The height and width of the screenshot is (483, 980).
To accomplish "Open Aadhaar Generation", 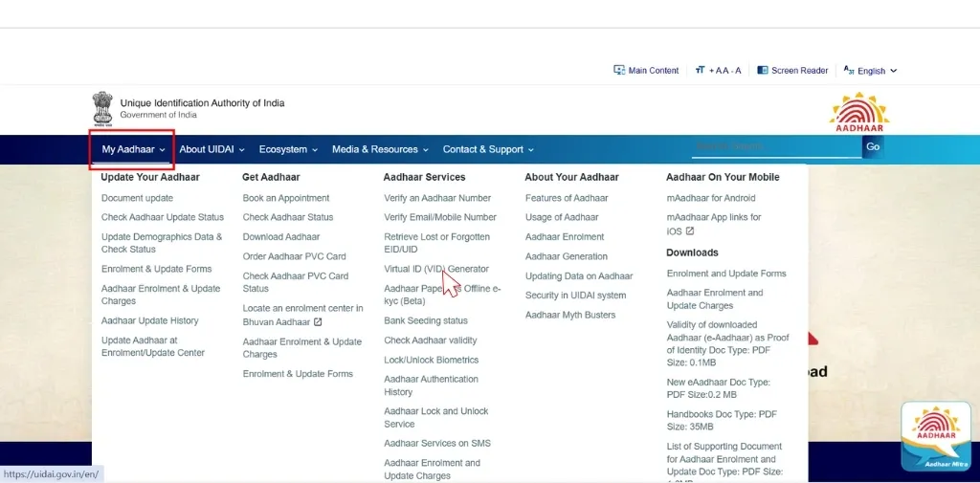I will pyautogui.click(x=567, y=256).
